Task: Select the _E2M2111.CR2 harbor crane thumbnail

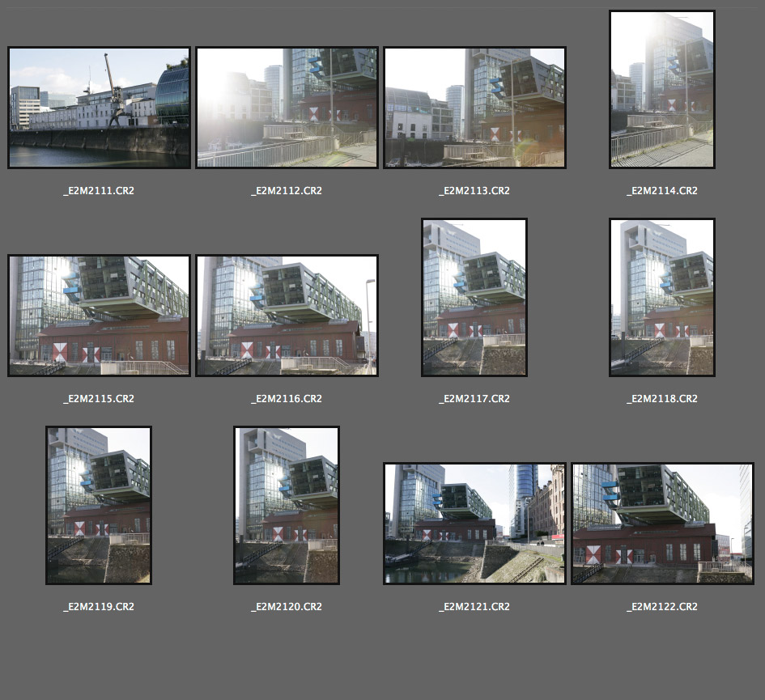Action: click(x=99, y=108)
